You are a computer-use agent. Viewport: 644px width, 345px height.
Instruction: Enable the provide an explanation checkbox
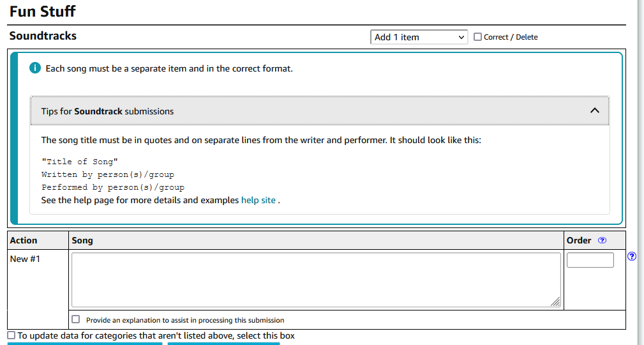point(77,319)
